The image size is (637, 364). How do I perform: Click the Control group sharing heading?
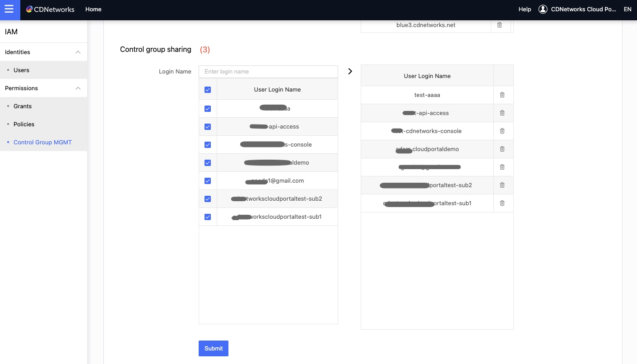pyautogui.click(x=156, y=50)
